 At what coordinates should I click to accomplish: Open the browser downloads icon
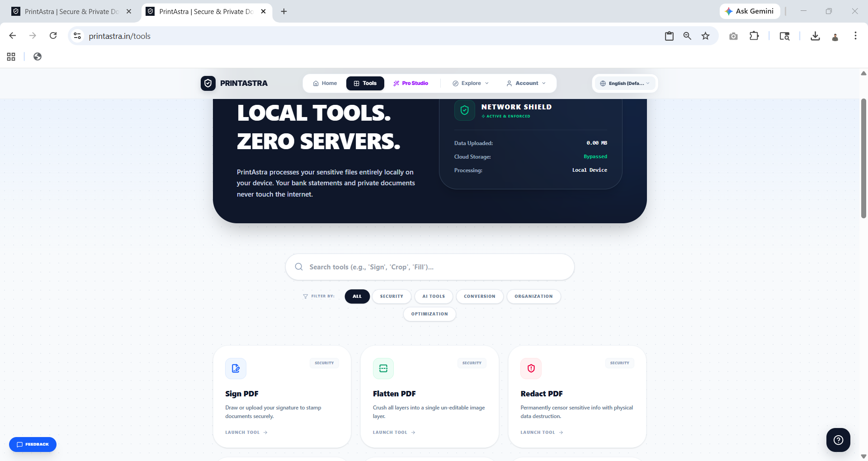[x=815, y=36]
